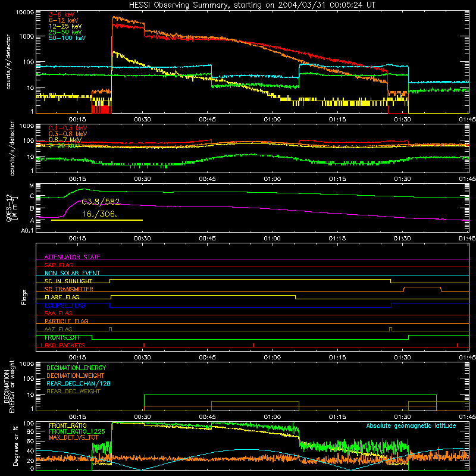Click the MAX_DET_VS_TOT legend label
The image size is (476, 476).
73,437
